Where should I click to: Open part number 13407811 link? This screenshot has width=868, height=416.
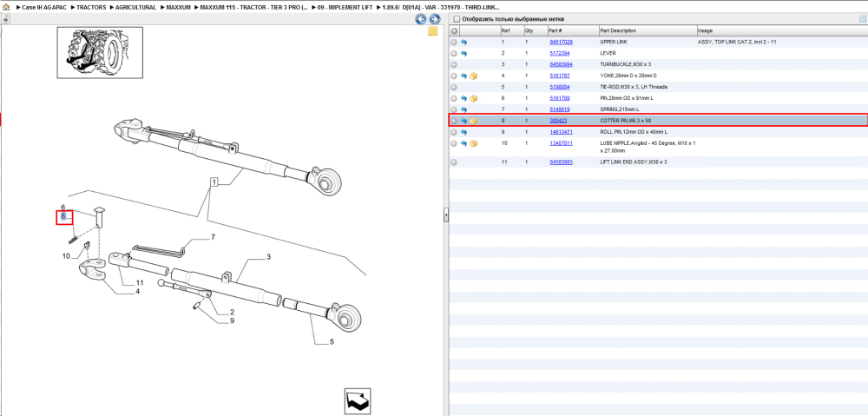coord(561,143)
